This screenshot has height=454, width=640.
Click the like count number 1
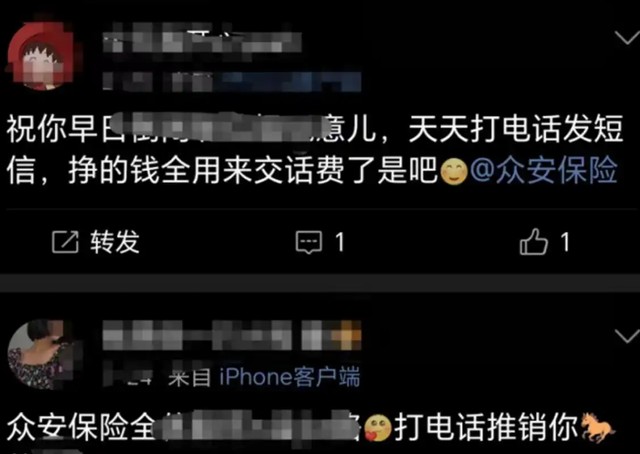coord(565,242)
